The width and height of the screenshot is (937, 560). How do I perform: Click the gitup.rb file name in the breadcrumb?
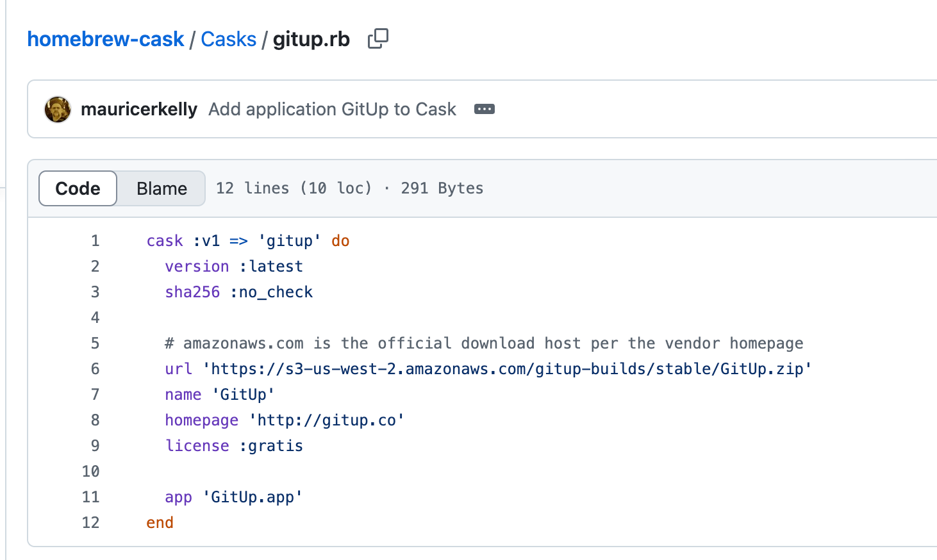tap(311, 39)
